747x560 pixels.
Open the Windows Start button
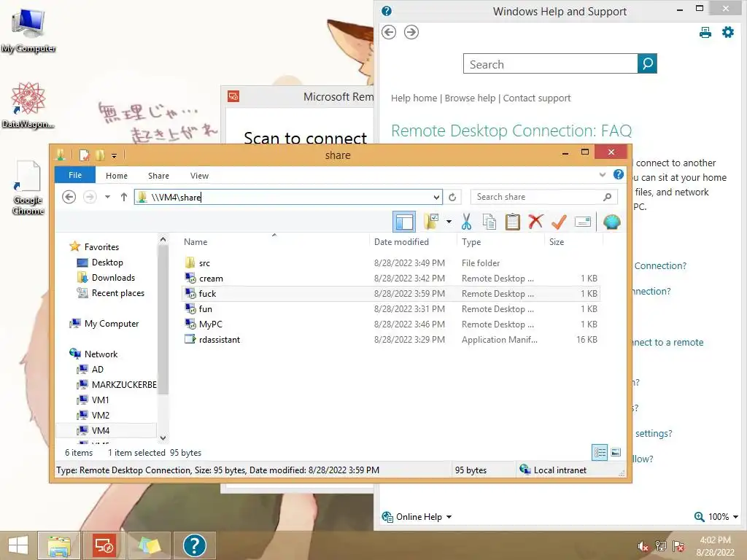(x=18, y=545)
